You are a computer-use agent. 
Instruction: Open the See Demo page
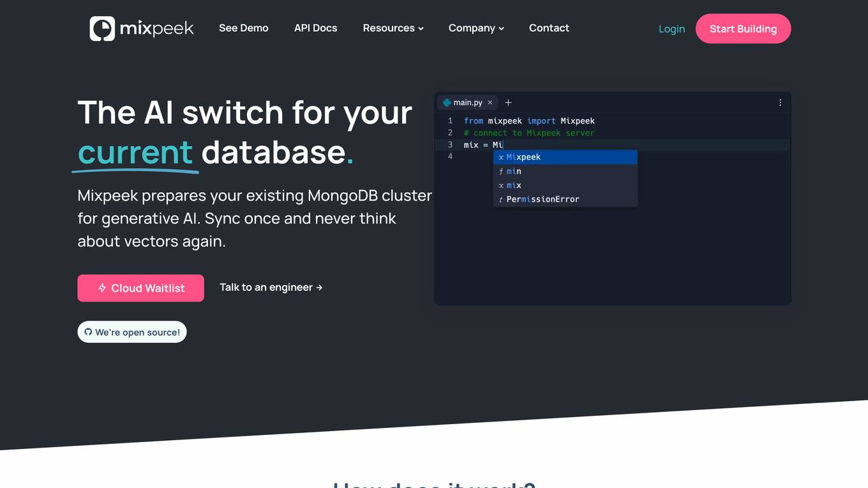[x=244, y=28]
